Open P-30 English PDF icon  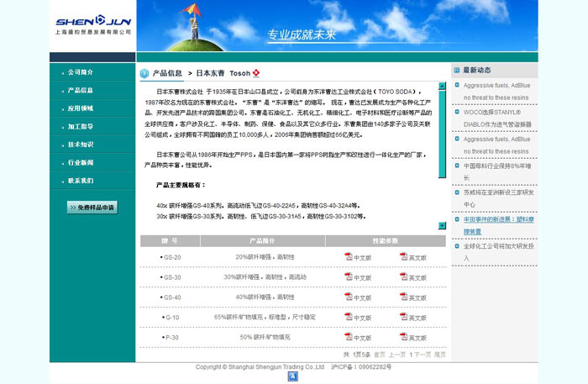403,336
